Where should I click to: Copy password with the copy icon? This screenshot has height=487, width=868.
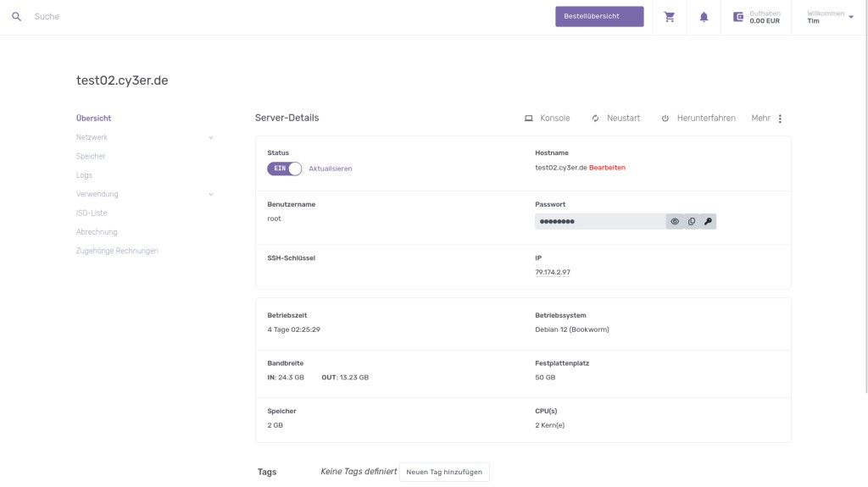[692, 222]
